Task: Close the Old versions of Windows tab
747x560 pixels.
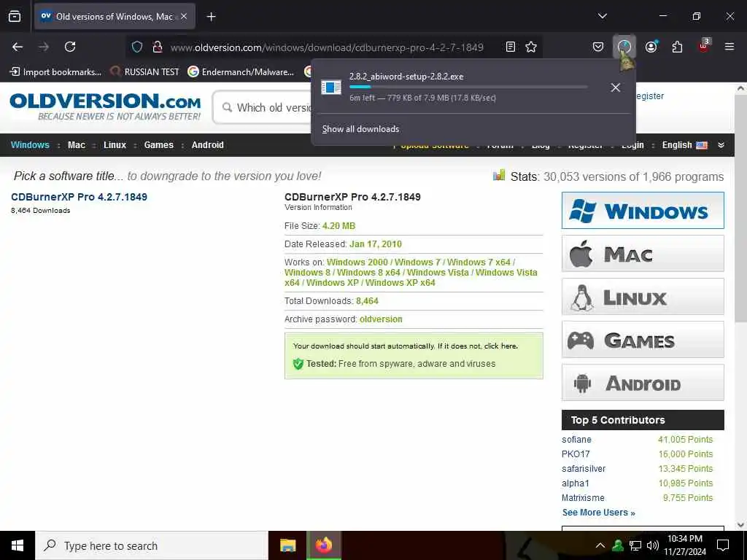Action: coord(184,16)
